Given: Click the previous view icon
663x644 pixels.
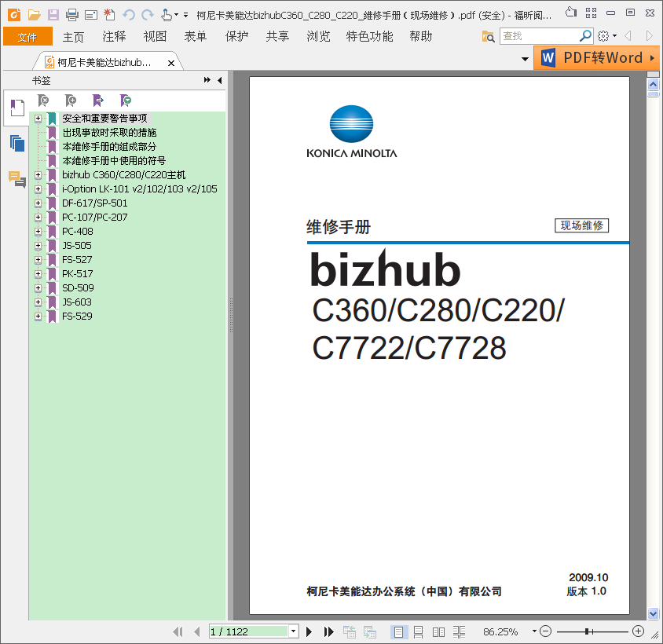Looking at the screenshot, I should [350, 631].
